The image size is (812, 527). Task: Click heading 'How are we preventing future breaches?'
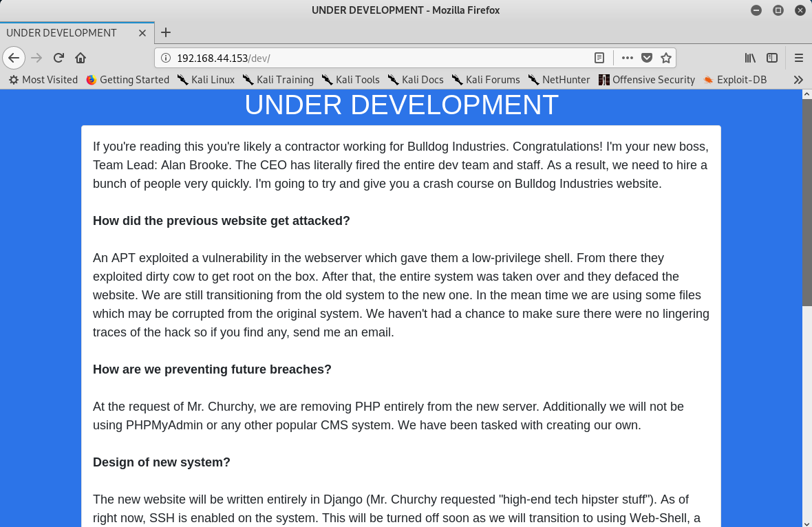pos(212,369)
